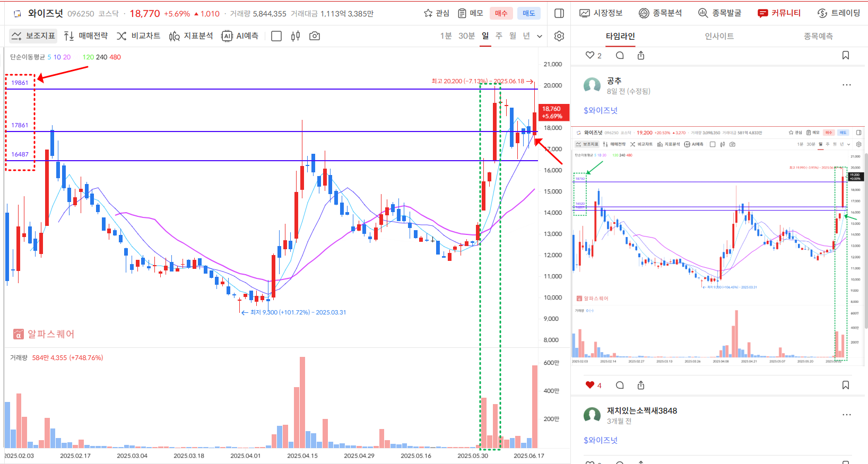Screen dimensions: 868x464
Task: Click the red 매수 buy button
Action: 501,13
